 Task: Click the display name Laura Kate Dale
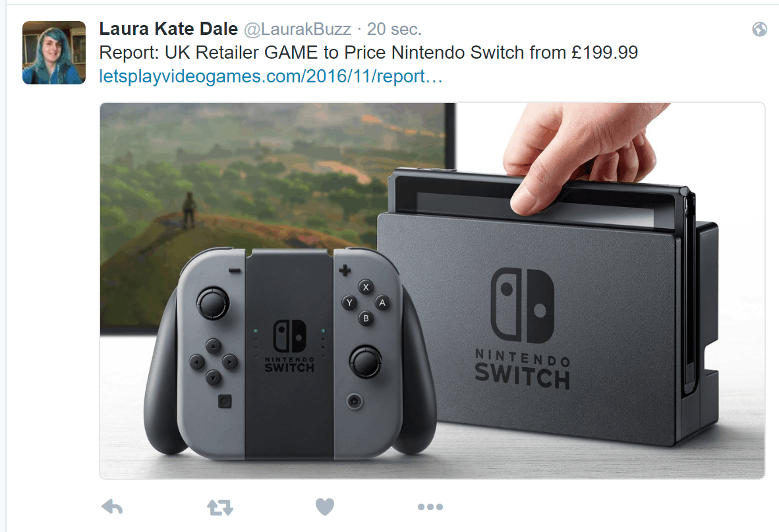[x=169, y=29]
